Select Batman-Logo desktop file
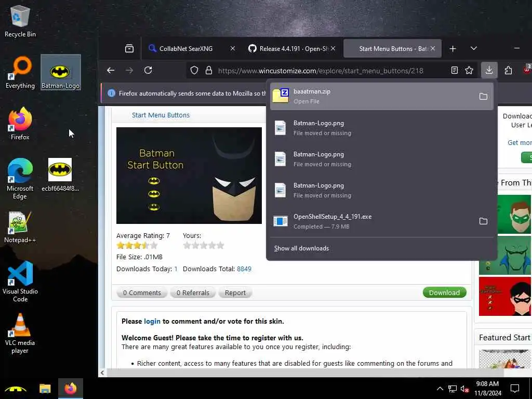The image size is (532, 399). pyautogui.click(x=61, y=72)
